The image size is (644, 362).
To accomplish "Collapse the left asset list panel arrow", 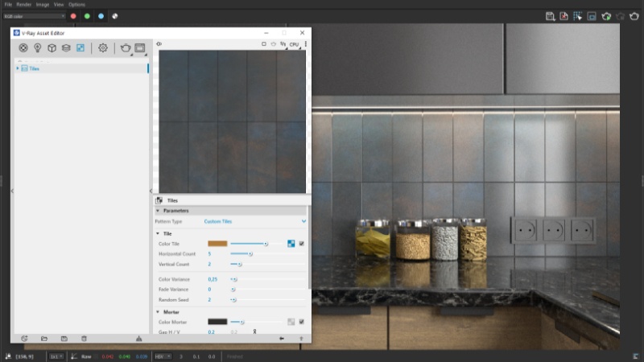I will coord(12,191).
